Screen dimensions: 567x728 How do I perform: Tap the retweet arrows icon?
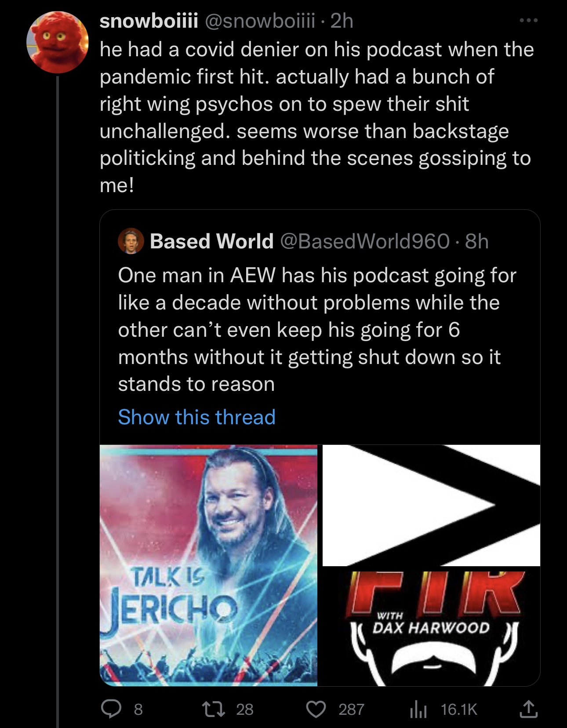(214, 709)
